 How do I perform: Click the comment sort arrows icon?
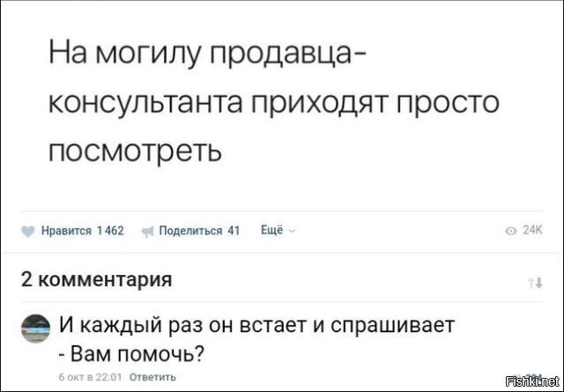point(534,283)
